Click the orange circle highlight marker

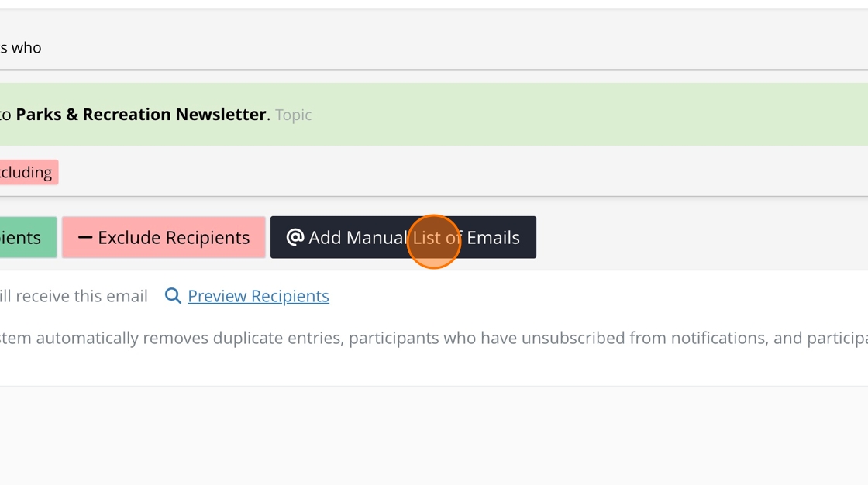coord(434,242)
